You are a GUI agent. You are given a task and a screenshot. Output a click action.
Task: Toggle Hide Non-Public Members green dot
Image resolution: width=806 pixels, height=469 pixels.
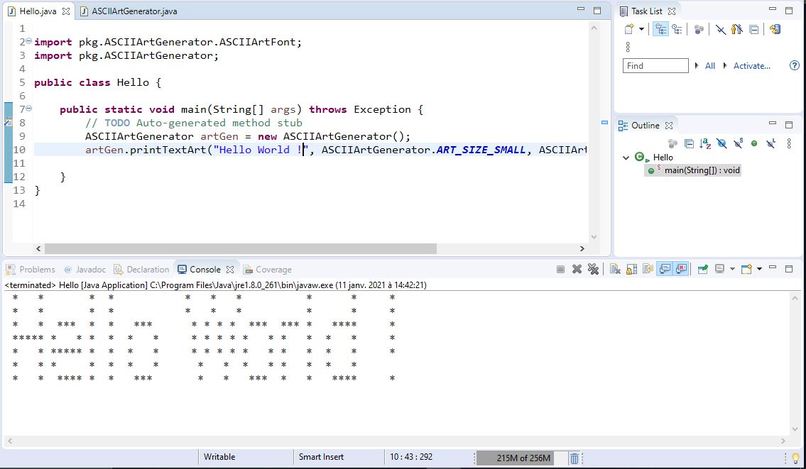tap(754, 144)
